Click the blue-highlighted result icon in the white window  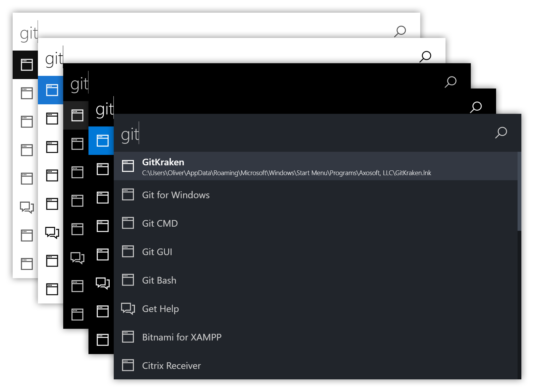coord(52,90)
